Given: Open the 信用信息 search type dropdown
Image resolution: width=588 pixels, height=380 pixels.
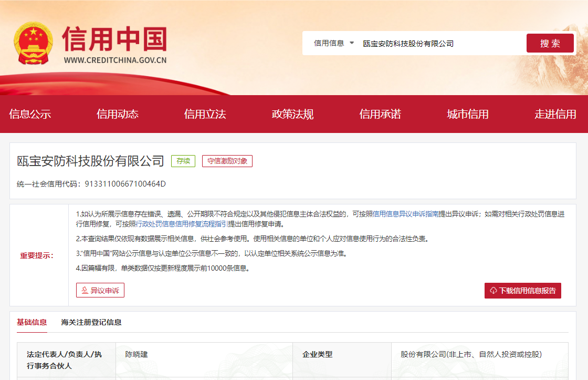Looking at the screenshot, I should tap(334, 43).
